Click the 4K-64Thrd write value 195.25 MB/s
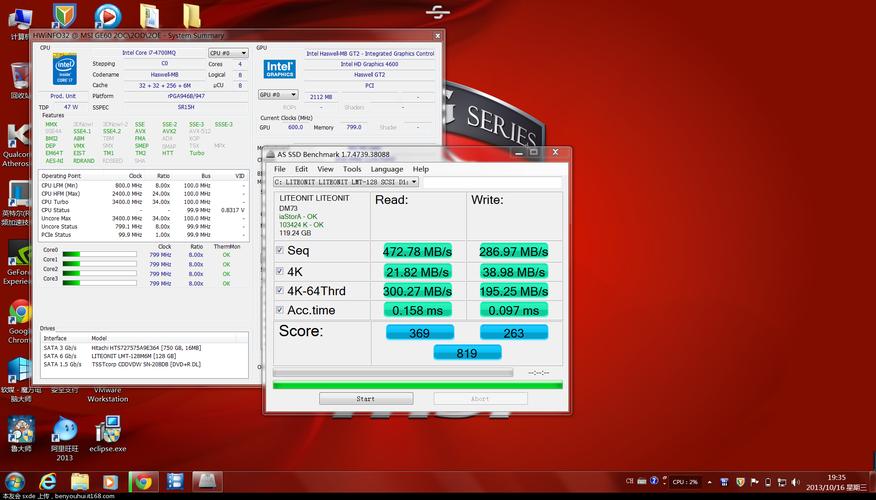The height and width of the screenshot is (500, 876). click(513, 291)
